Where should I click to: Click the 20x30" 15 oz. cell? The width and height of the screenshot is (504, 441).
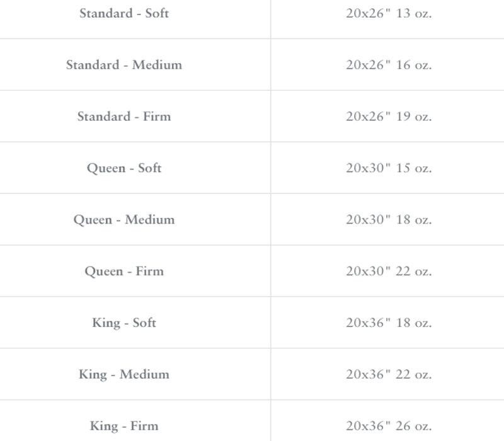click(388, 168)
